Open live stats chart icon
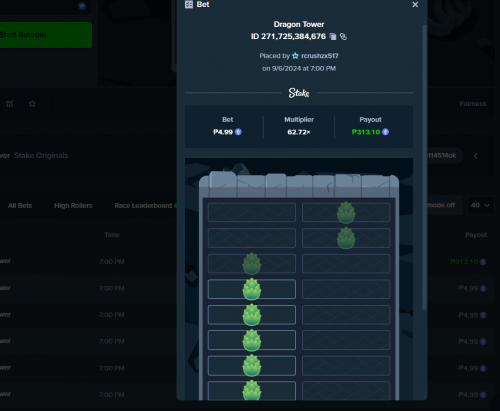 tap(10, 104)
